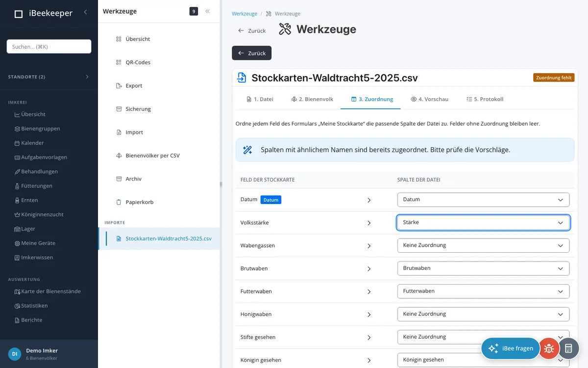Image resolution: width=588 pixels, height=368 pixels.
Task: Click the Import icon in the Werkzeuge panel
Action: pos(119,132)
